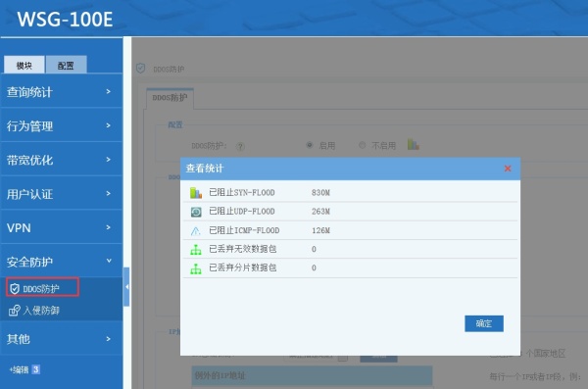Expand the 查询统计 menu
The height and width of the screenshot is (389, 588).
point(61,91)
